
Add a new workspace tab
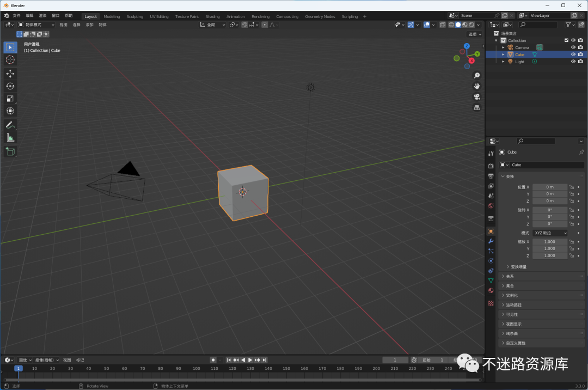tap(364, 16)
